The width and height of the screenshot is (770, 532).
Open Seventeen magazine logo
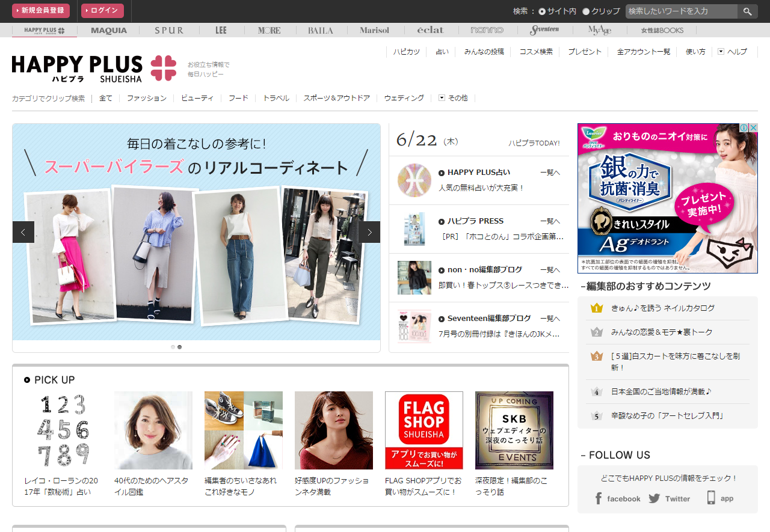click(x=544, y=30)
